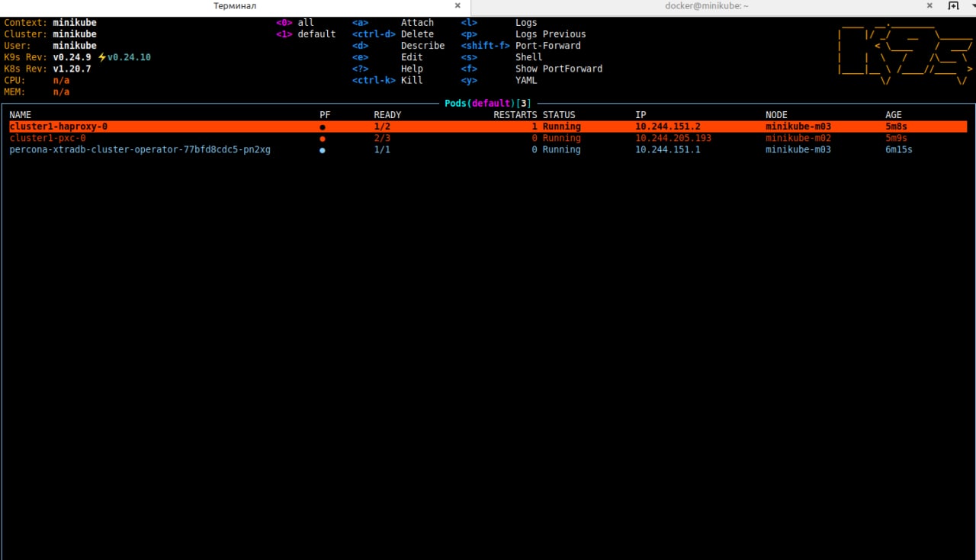Click the lightning bolt update icon
The width and height of the screenshot is (976, 560).
101,57
